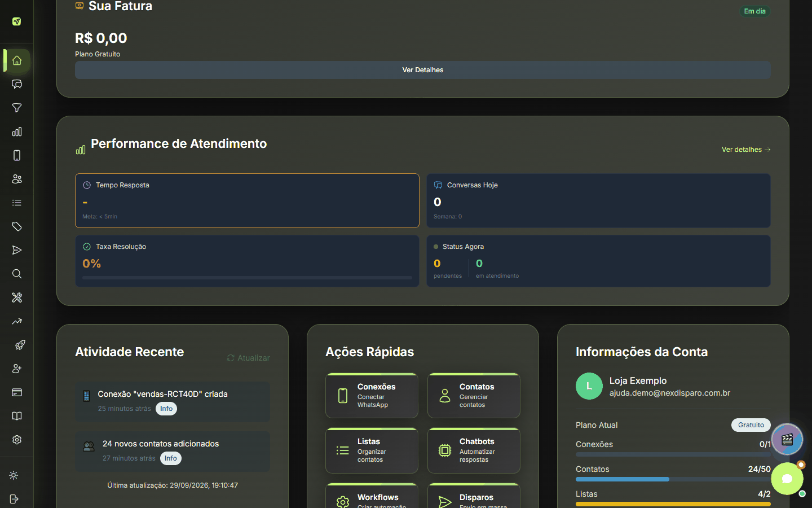Open the green chat support bubble
This screenshot has height=508, width=812.
787,479
